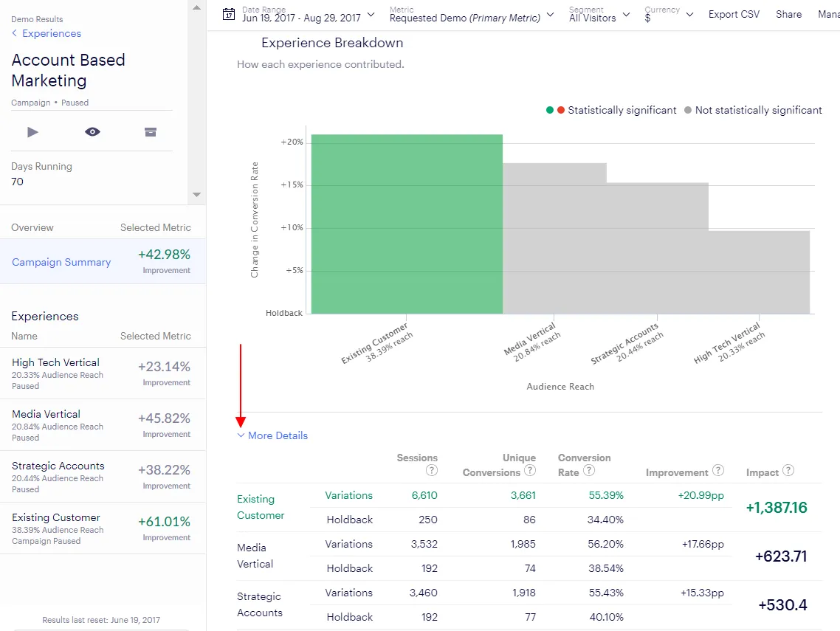Select High Tech Vertical experience

pos(103,373)
